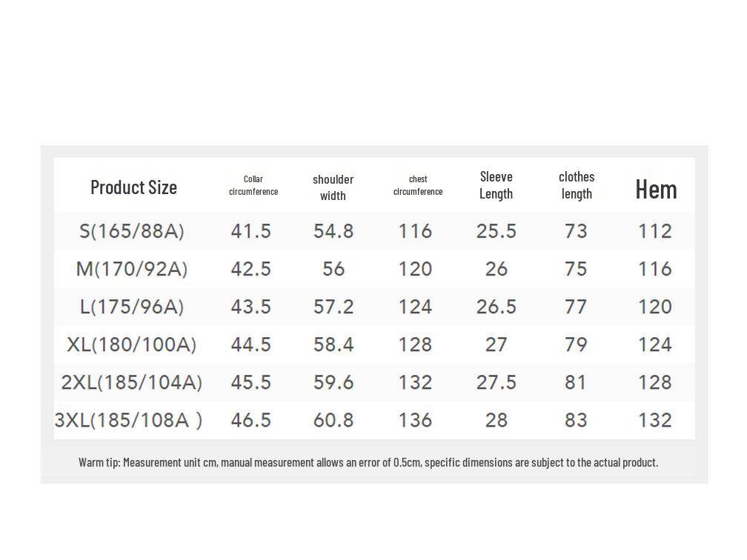Screen dimensions: 747x560
Task: Click the Hem column header
Action: 656,190
